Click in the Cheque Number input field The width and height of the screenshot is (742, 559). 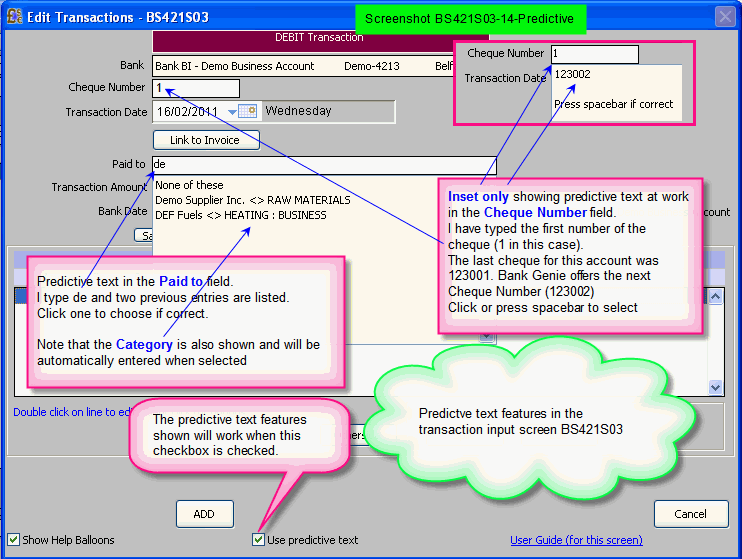[196, 88]
